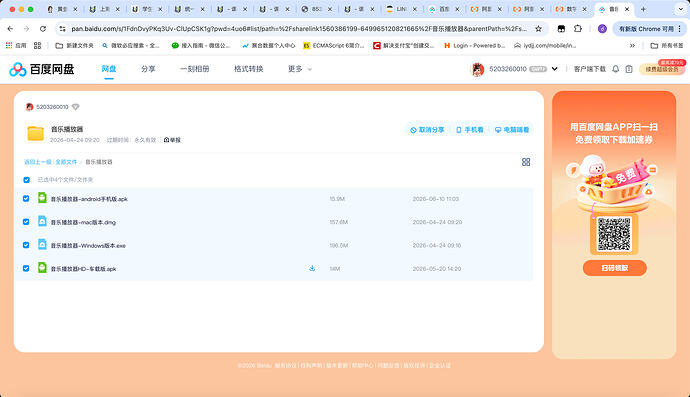Click the address bar URL field

[299, 29]
